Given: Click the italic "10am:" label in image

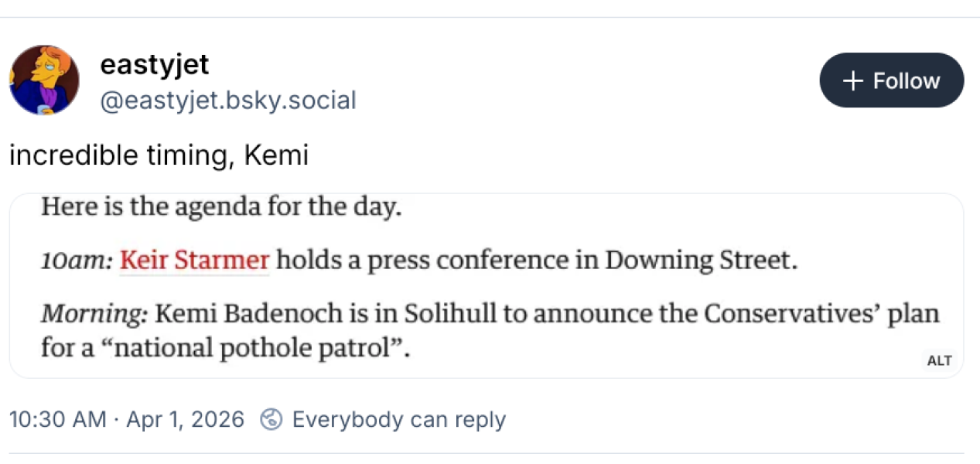Looking at the screenshot, I should coord(76,261).
